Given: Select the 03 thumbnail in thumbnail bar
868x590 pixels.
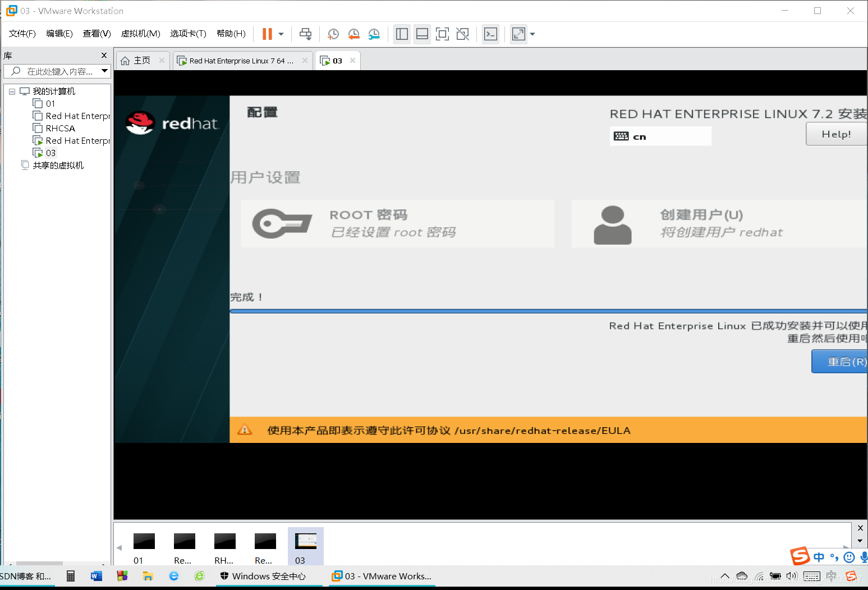Looking at the screenshot, I should (x=306, y=547).
